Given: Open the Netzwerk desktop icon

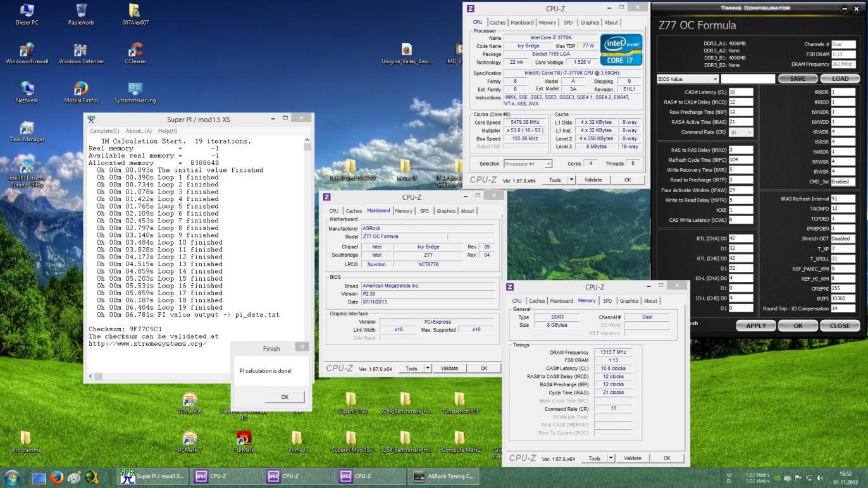Looking at the screenshot, I should pyautogui.click(x=27, y=92).
